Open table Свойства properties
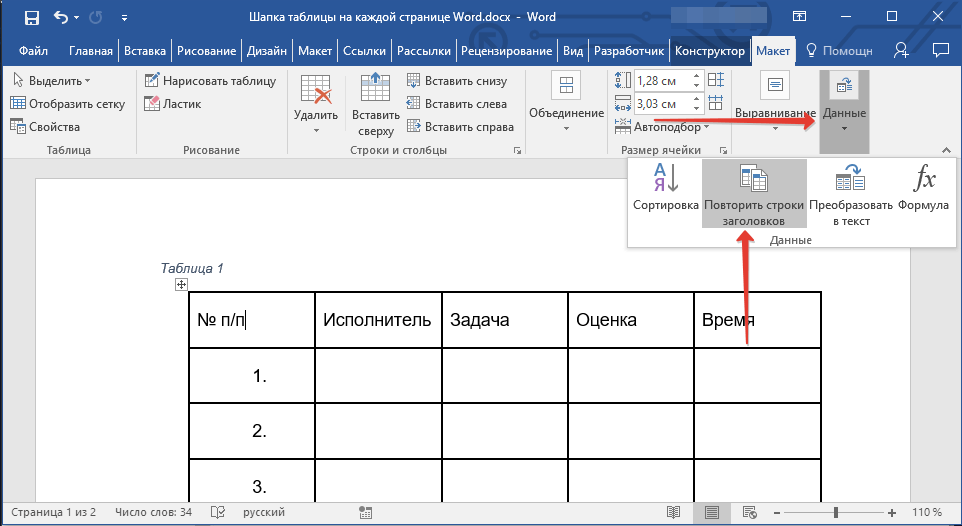 click(45, 127)
